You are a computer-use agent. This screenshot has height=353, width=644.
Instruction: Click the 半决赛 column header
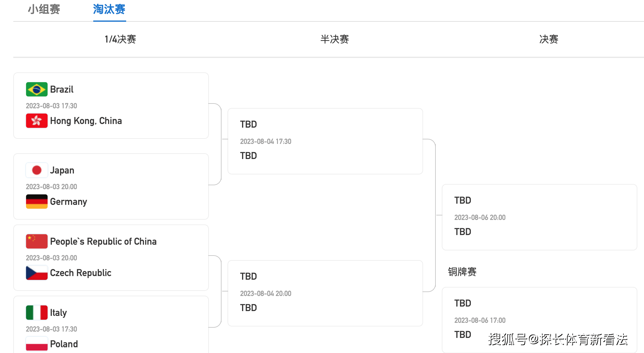point(334,39)
